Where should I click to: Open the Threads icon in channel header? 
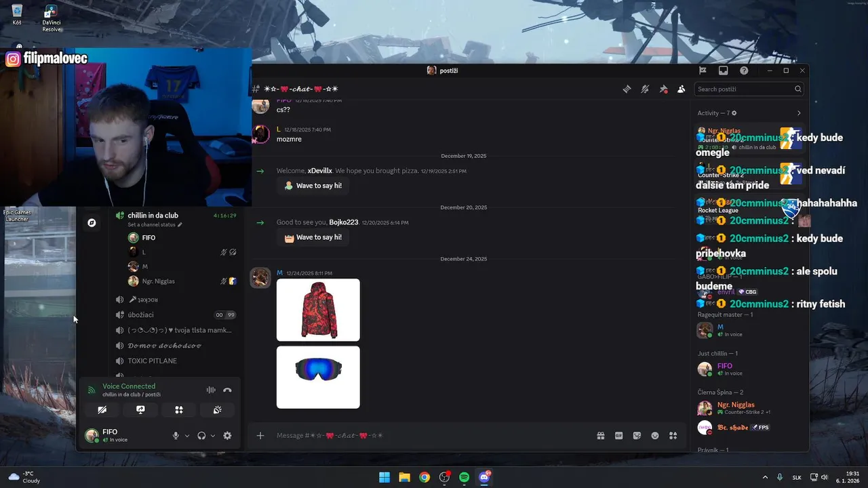pos(627,89)
